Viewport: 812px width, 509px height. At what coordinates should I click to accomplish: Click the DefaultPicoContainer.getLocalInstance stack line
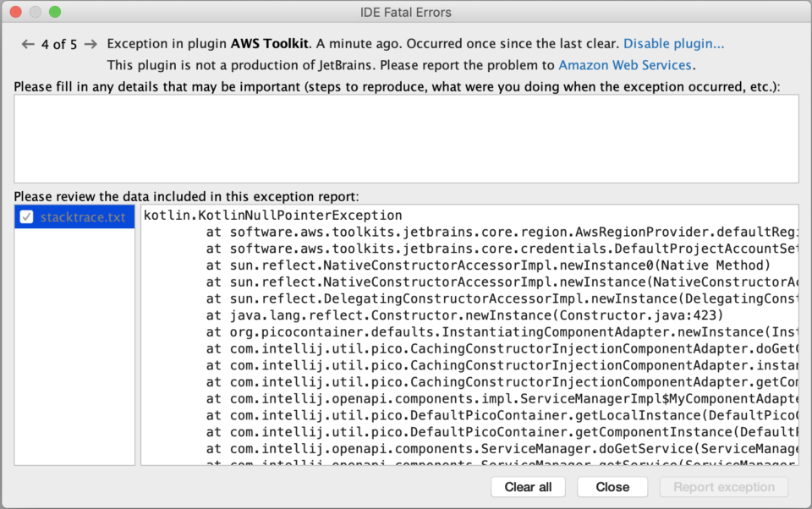pos(502,415)
